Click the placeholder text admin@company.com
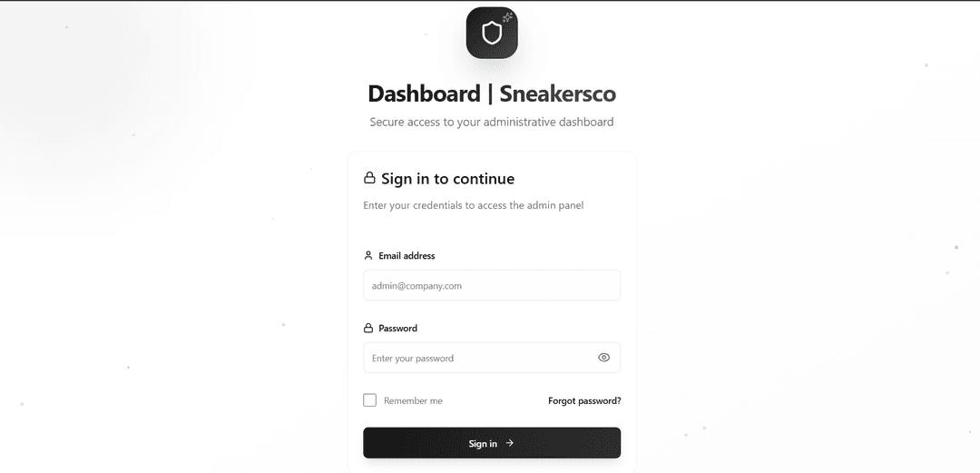Image resolution: width=980 pixels, height=473 pixels. (x=416, y=286)
